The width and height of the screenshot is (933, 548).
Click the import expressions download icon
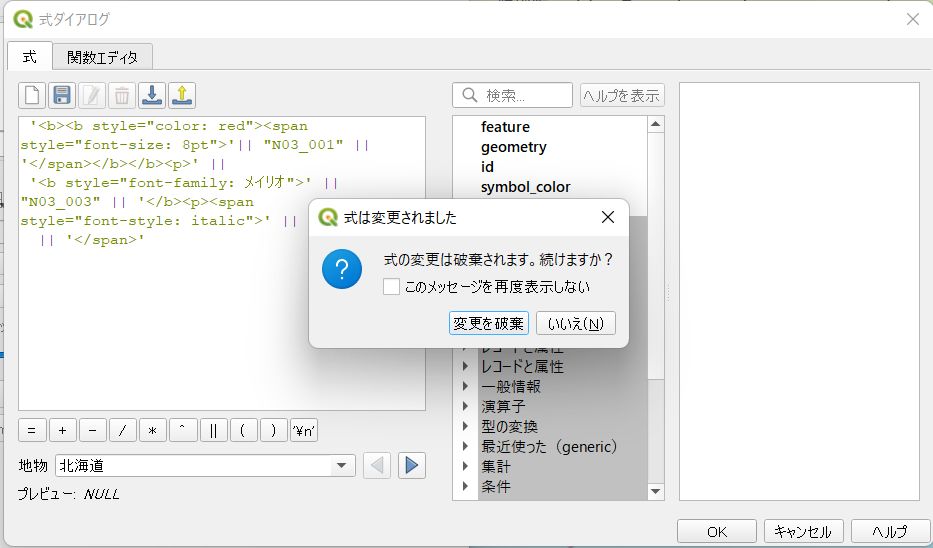(152, 95)
